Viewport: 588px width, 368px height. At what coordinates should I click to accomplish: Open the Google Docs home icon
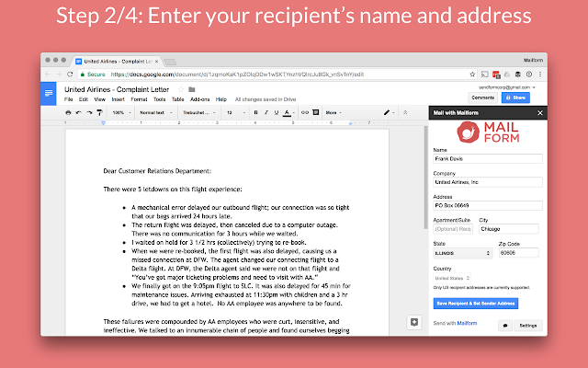coord(49,94)
